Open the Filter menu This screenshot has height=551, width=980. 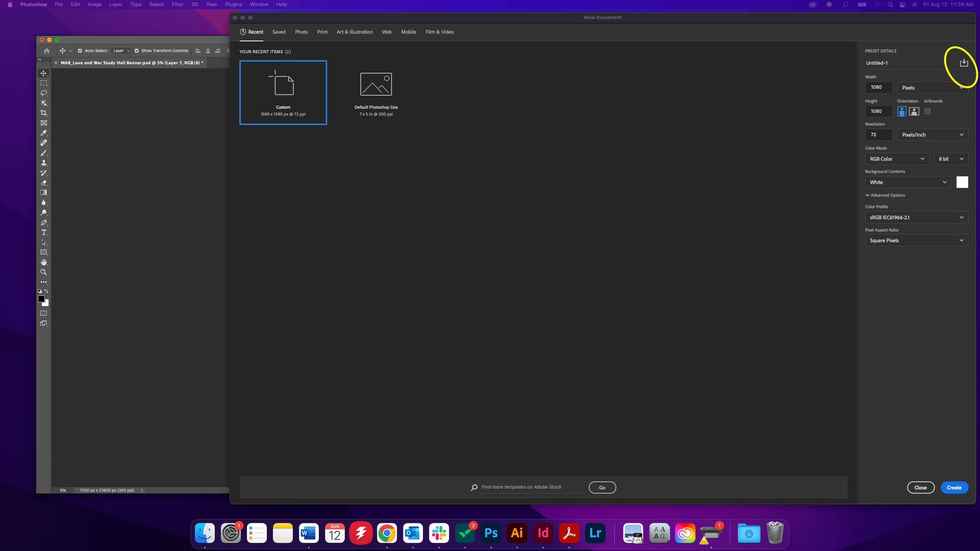pyautogui.click(x=177, y=5)
